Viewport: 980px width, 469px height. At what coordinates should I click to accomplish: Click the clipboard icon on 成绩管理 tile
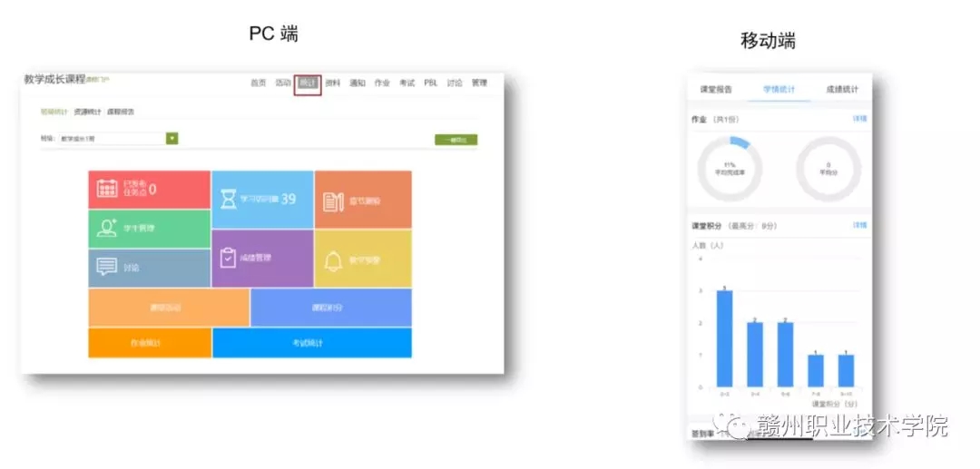point(228,258)
